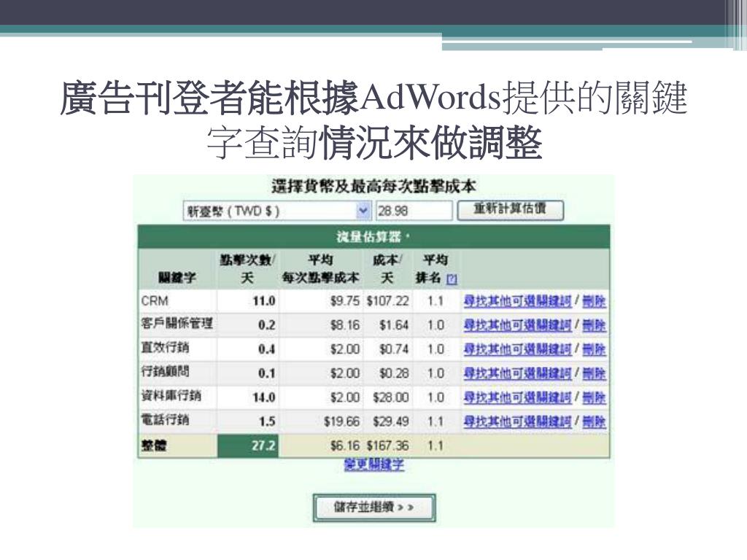Click the $0.74 cost per day value
The height and width of the screenshot is (560, 747).
tap(394, 349)
